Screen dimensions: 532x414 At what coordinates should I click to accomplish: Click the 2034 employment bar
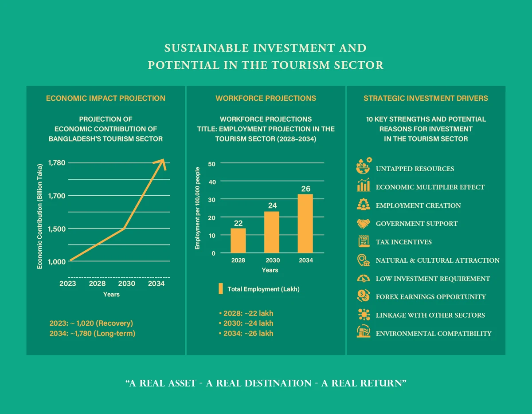[305, 224]
